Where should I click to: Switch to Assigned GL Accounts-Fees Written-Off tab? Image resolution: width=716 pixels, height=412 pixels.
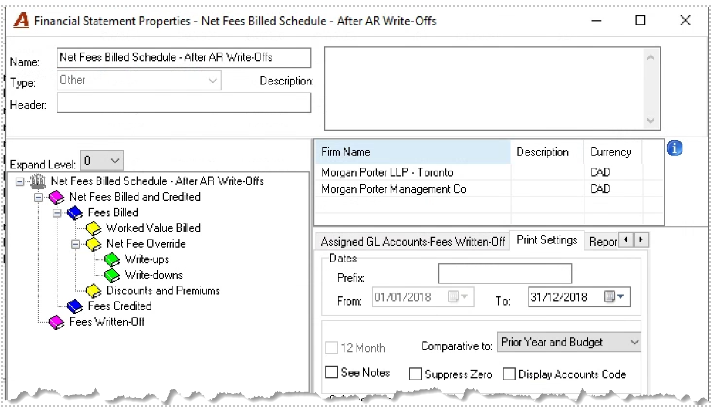(x=412, y=242)
